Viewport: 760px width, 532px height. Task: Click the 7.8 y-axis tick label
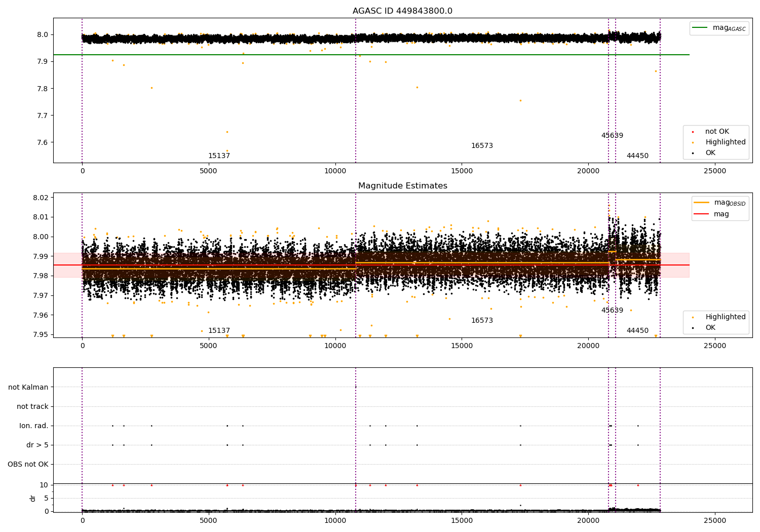(x=42, y=89)
